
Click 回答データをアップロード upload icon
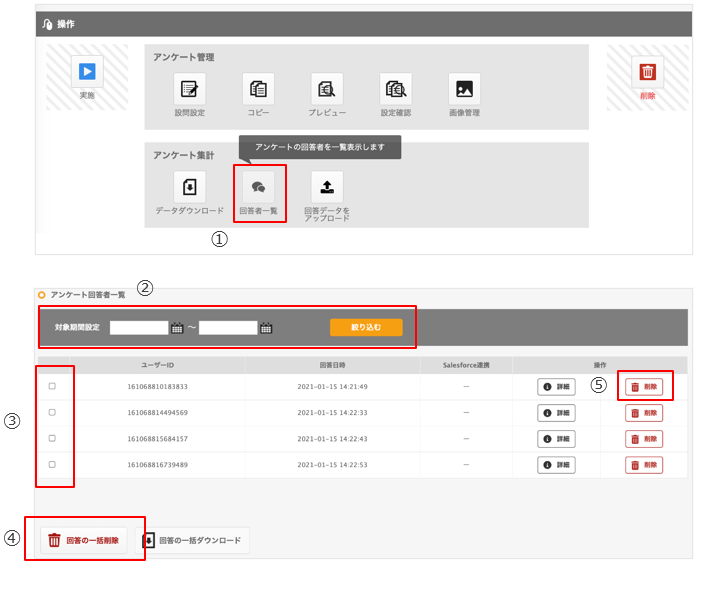(x=327, y=187)
